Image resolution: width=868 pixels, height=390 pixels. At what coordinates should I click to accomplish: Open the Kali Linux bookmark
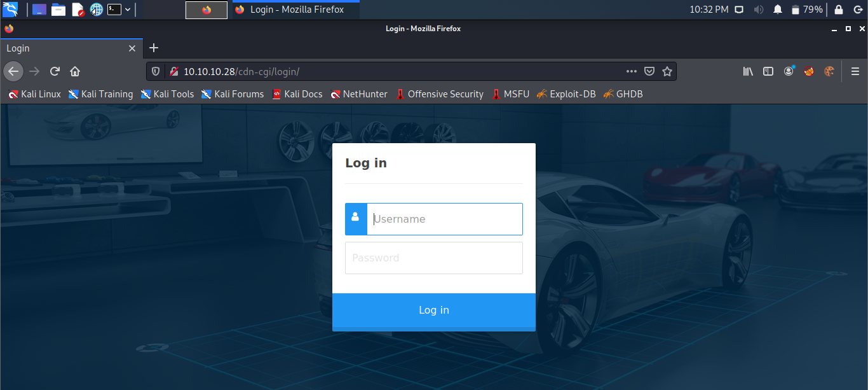(35, 94)
